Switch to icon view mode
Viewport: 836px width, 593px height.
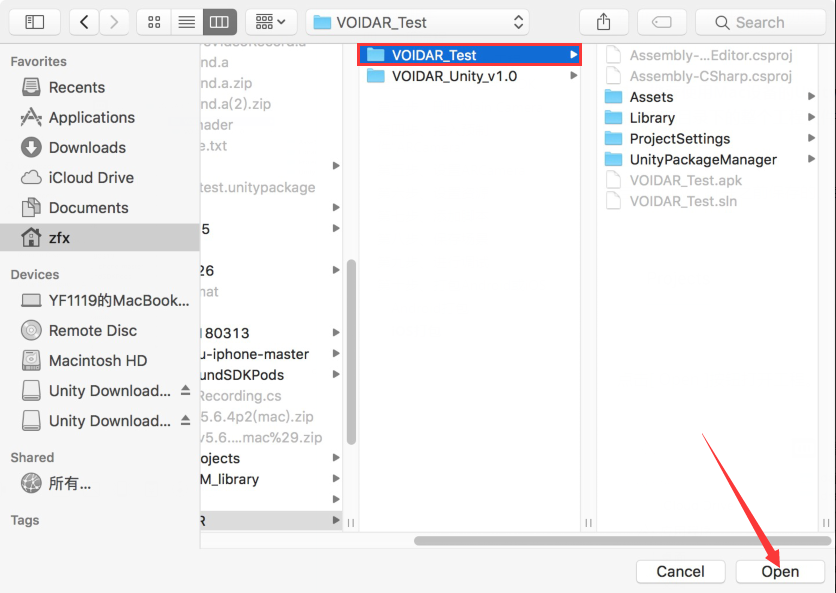coord(153,21)
